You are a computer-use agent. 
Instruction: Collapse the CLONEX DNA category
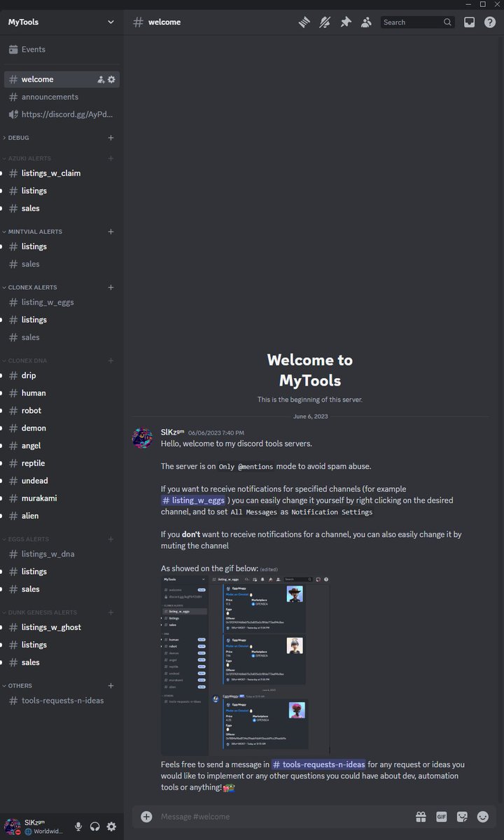(26, 360)
